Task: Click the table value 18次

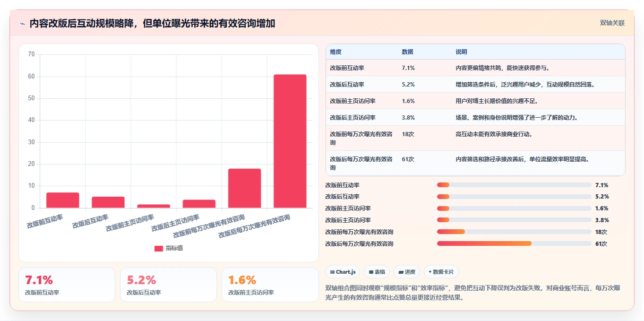Action: click(408, 134)
